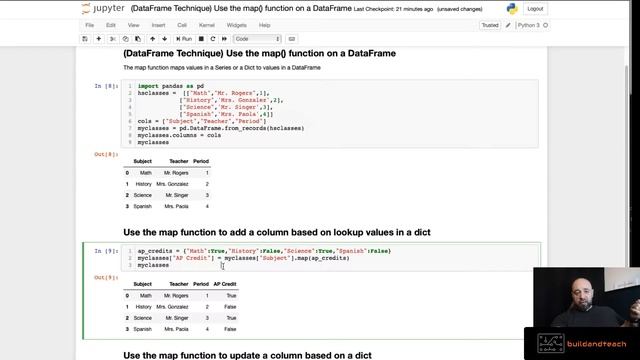Viewport: 640px width, 360px height.
Task: Click inside the In [9] code cell
Action: pyautogui.click(x=330, y=258)
